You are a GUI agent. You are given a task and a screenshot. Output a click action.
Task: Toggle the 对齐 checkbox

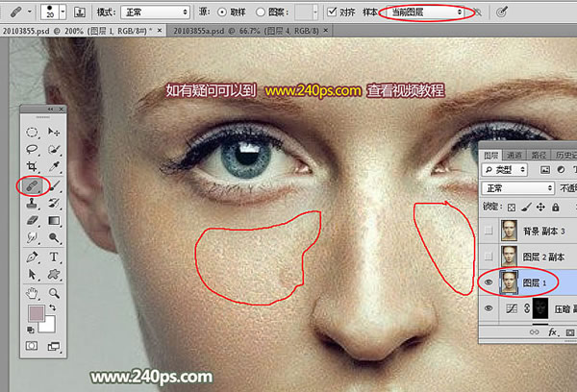[332, 12]
